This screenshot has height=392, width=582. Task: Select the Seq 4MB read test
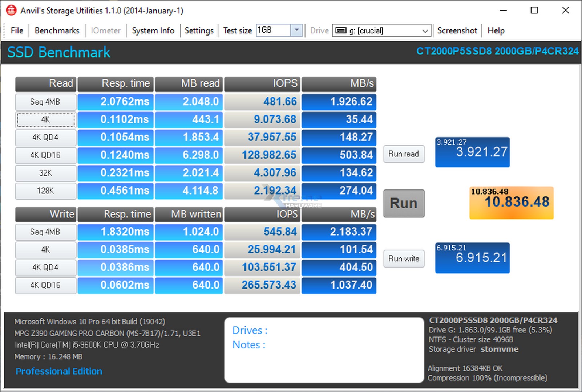[x=45, y=102]
